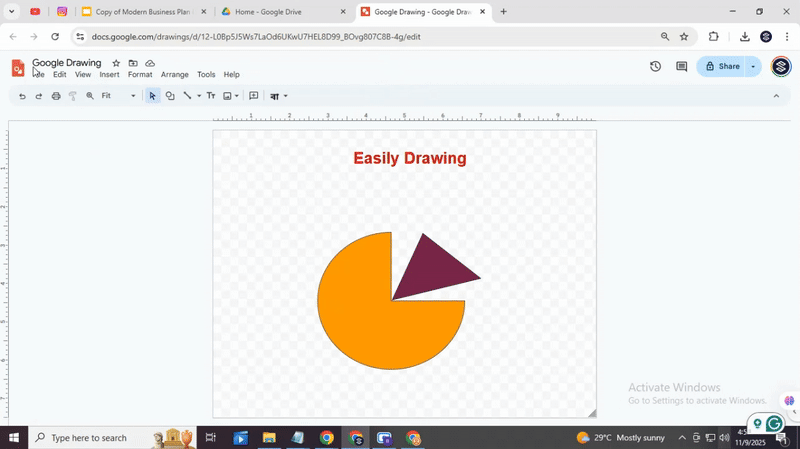
Task: Select the Shape tool icon
Action: [170, 96]
